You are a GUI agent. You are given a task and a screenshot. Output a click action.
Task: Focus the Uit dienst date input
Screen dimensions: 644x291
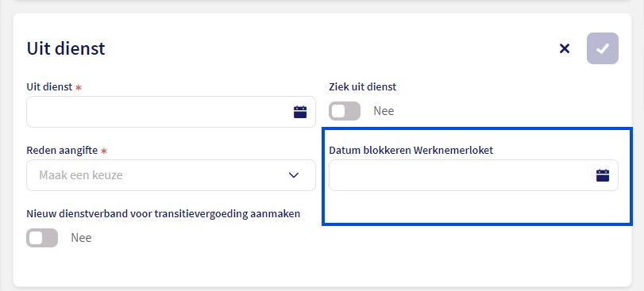(171, 112)
